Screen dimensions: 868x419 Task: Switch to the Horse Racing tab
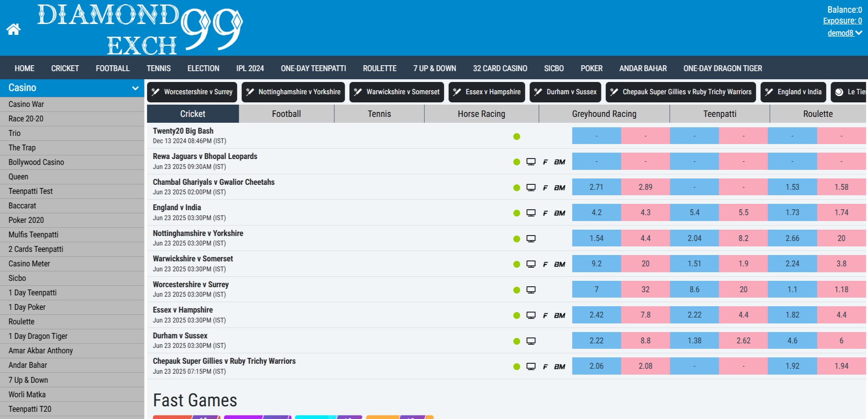click(x=481, y=114)
